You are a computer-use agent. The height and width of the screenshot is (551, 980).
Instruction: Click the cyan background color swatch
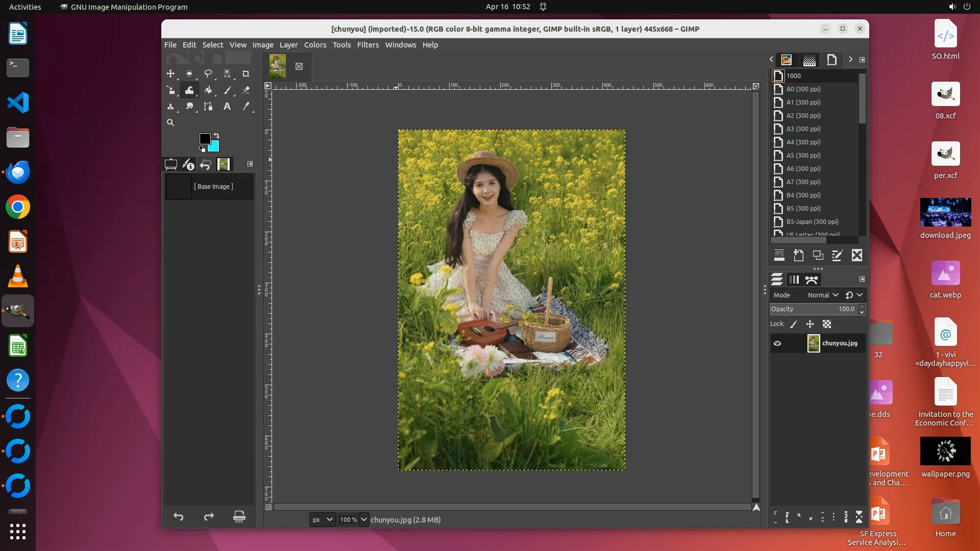(x=214, y=147)
